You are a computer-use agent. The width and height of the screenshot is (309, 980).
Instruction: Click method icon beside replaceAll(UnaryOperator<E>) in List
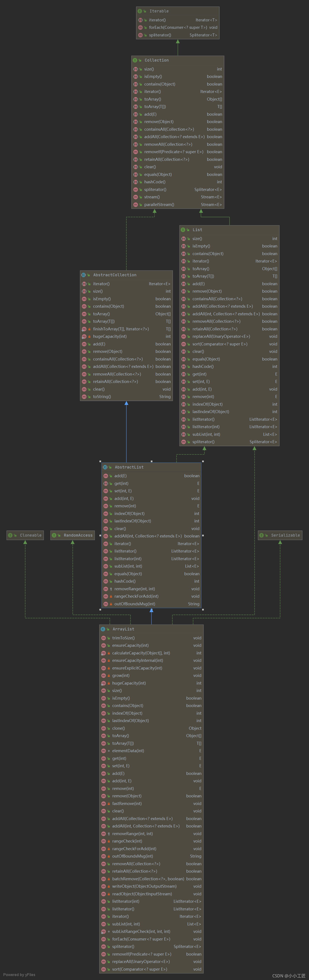[184, 337]
